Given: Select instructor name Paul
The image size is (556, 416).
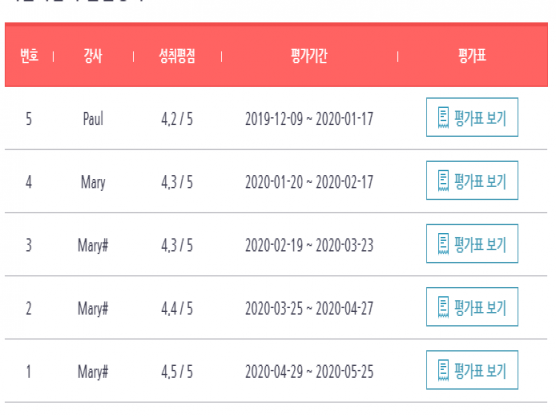Looking at the screenshot, I should click(93, 119).
